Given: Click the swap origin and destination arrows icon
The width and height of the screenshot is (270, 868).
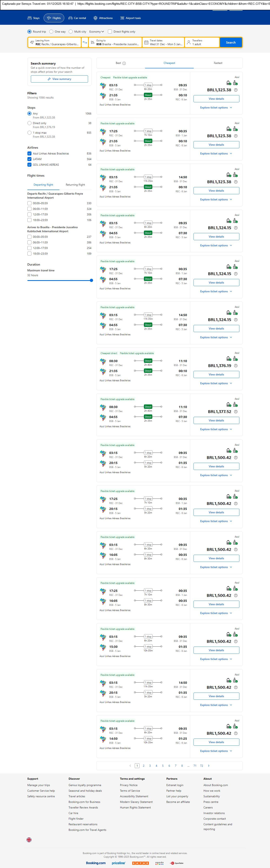Looking at the screenshot, I should coord(85,42).
